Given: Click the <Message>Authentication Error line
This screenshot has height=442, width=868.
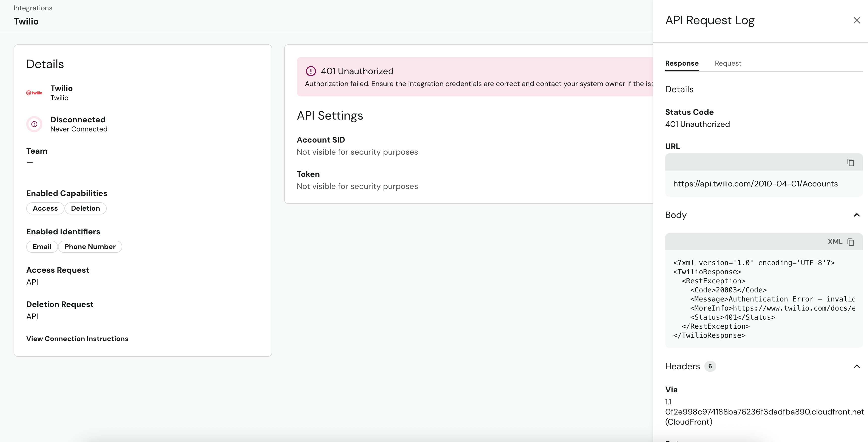Looking at the screenshot, I should coord(772,299).
